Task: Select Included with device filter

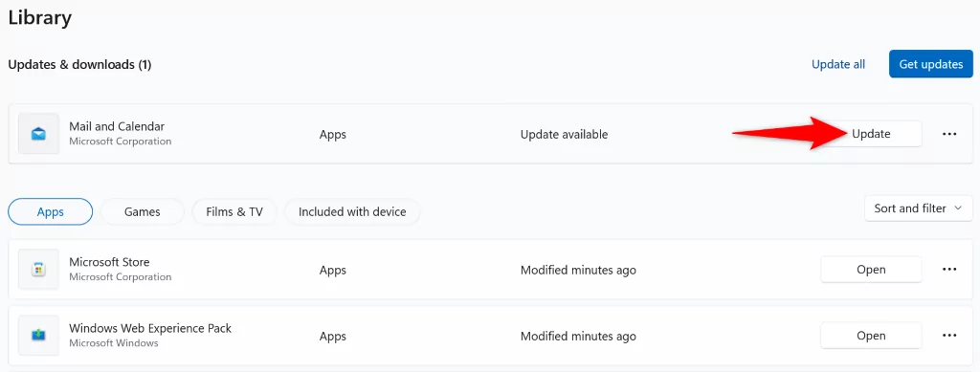Action: tap(352, 211)
